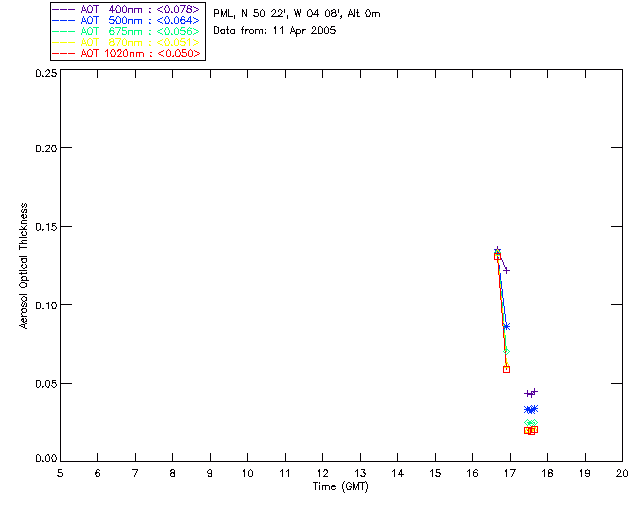Select the PML location header text

pos(297,14)
